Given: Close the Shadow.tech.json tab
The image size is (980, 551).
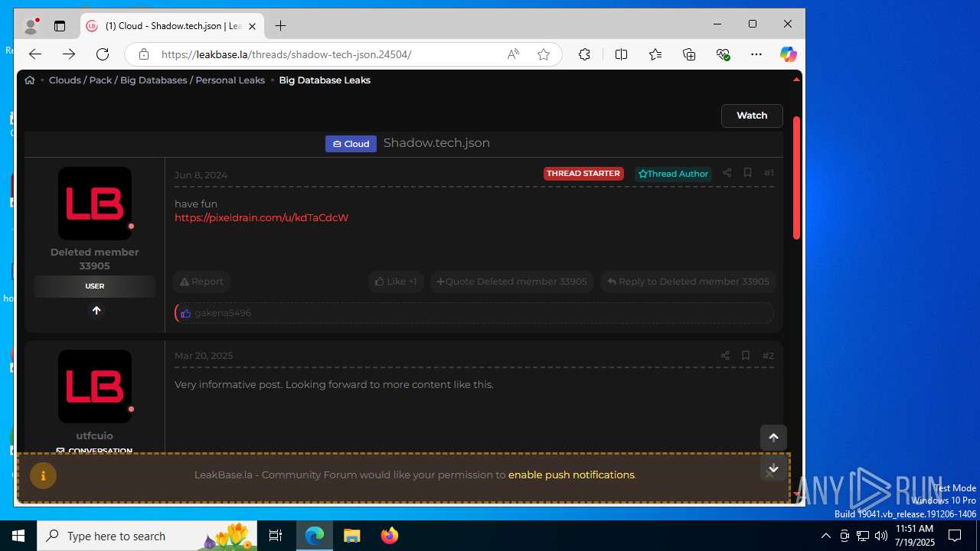Looking at the screenshot, I should click(x=252, y=26).
